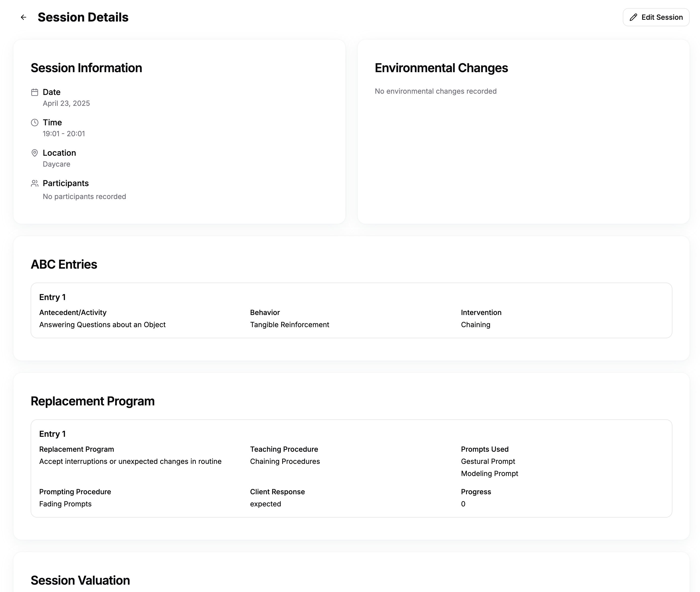Click the pencil icon in Edit Session

coord(633,17)
